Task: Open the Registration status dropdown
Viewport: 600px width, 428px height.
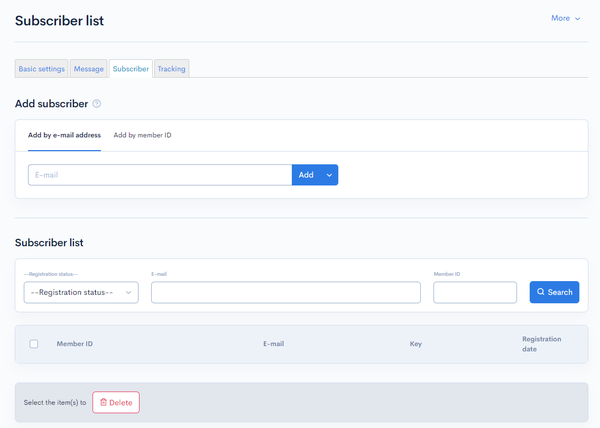Action: 81,293
